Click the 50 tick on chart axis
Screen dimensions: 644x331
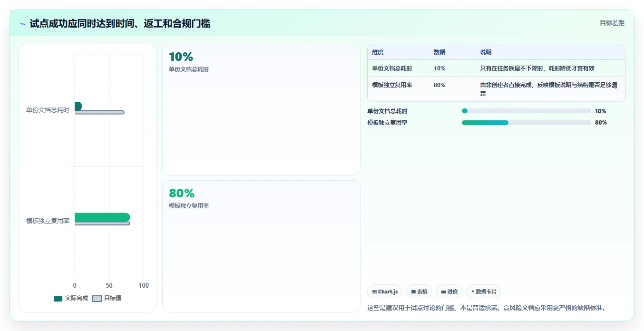coord(109,286)
